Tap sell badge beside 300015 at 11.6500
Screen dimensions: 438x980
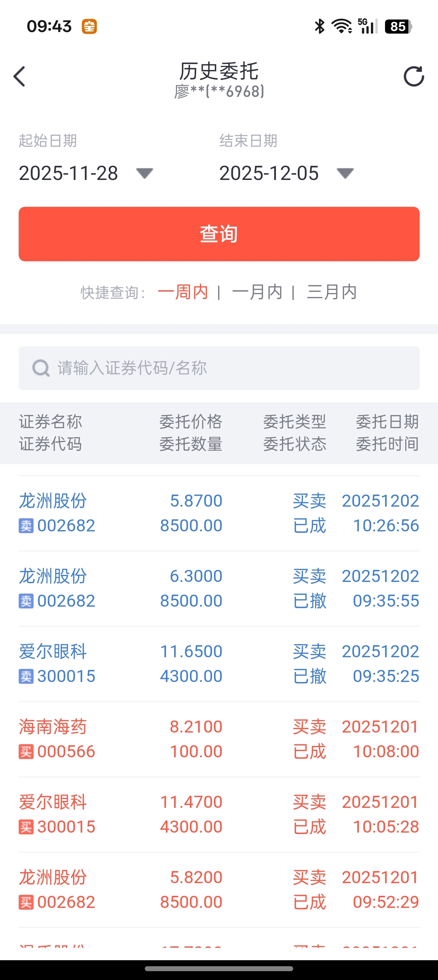pos(26,677)
